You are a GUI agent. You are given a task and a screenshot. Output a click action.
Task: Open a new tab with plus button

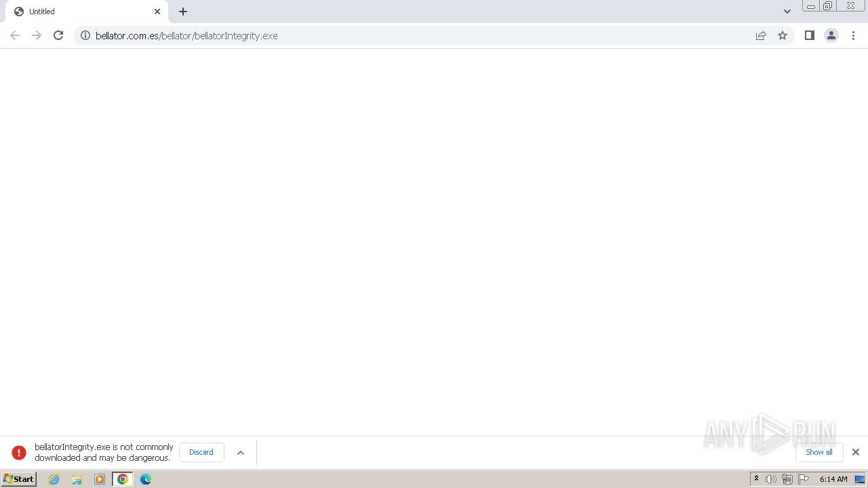183,12
